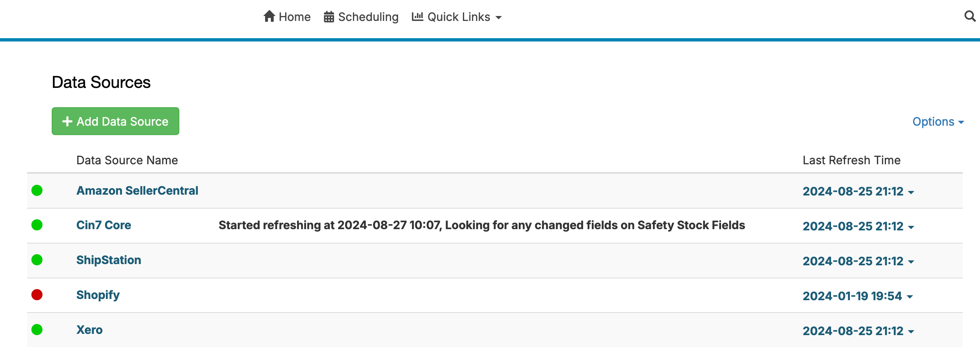Click the green status dot beside Xero
The image size is (980, 354).
(x=37, y=330)
